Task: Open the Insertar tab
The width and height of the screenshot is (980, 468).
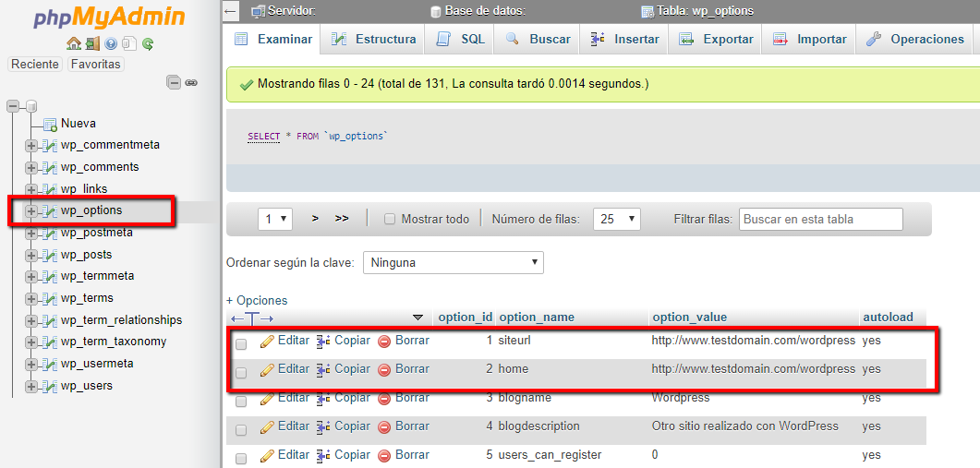Action: click(x=623, y=40)
